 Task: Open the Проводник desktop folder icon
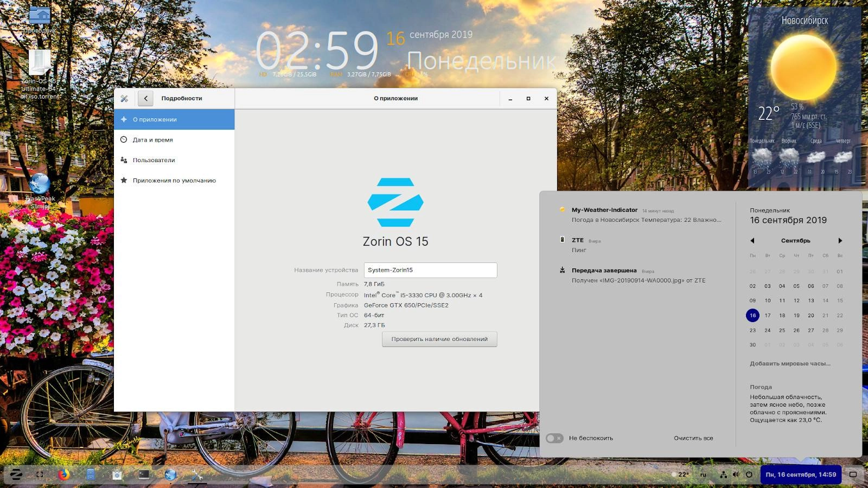click(x=40, y=20)
